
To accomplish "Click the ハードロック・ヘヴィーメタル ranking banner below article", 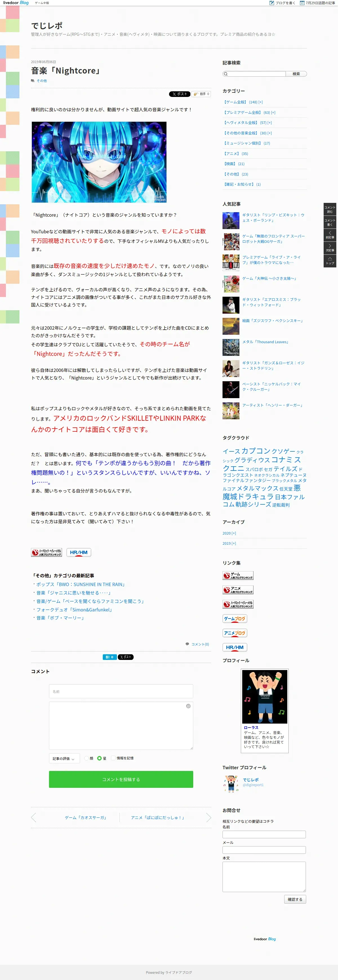I will 46,552.
